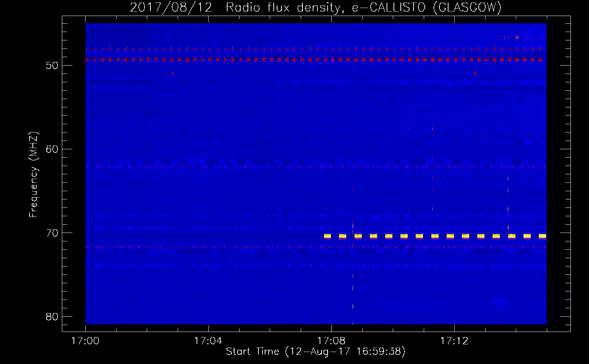Viewport: 589px width, 364px height.
Task: Click the 'Start Time (12-Aug-17 16:59:38)' label
Action: point(316,352)
